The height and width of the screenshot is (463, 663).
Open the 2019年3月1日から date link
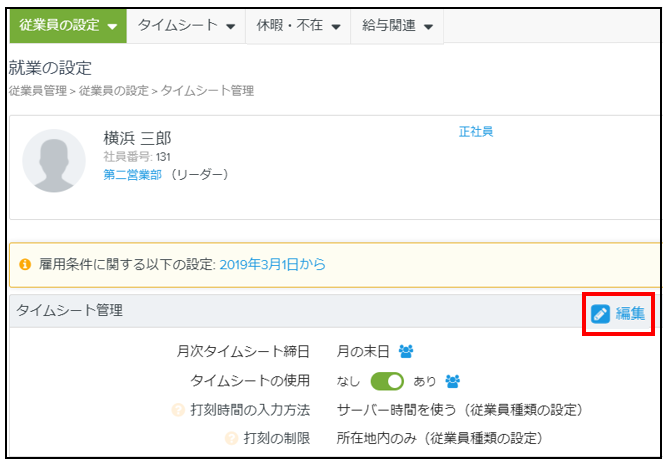click(x=272, y=265)
